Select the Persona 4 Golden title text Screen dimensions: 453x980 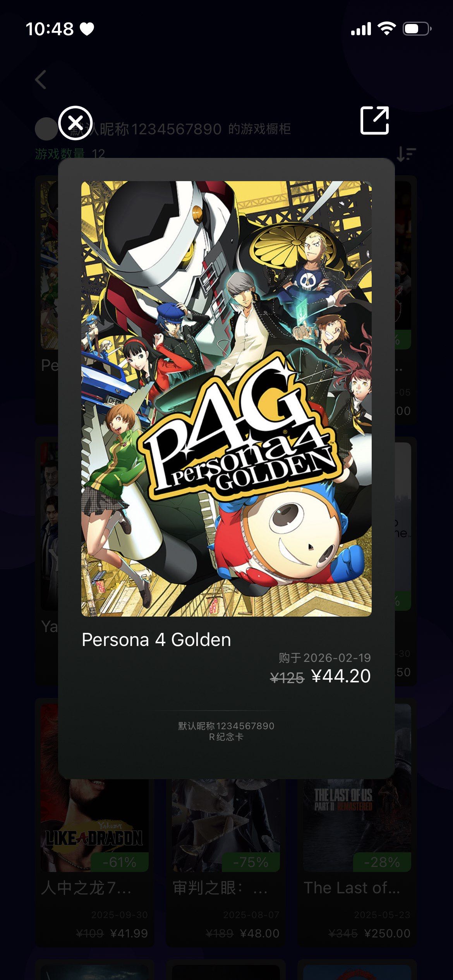(x=156, y=640)
